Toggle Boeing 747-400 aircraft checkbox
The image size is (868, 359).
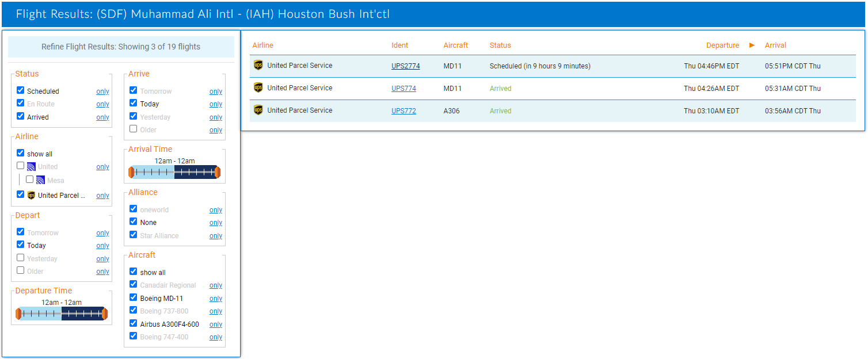click(x=134, y=336)
